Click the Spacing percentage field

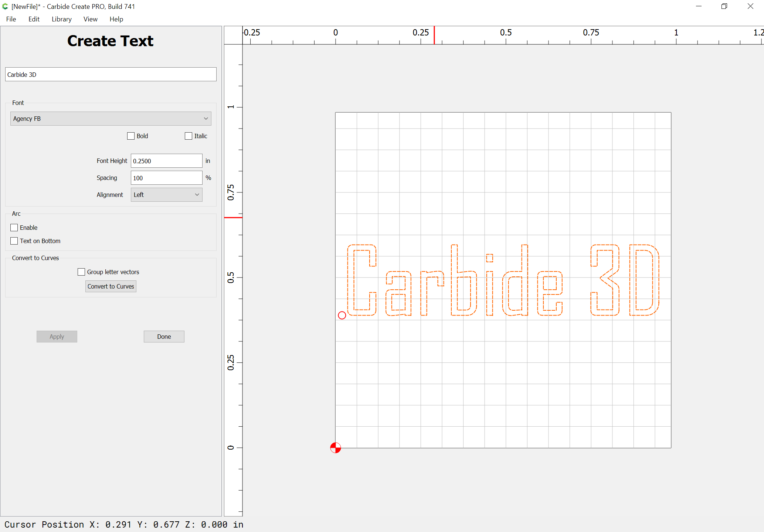click(166, 178)
